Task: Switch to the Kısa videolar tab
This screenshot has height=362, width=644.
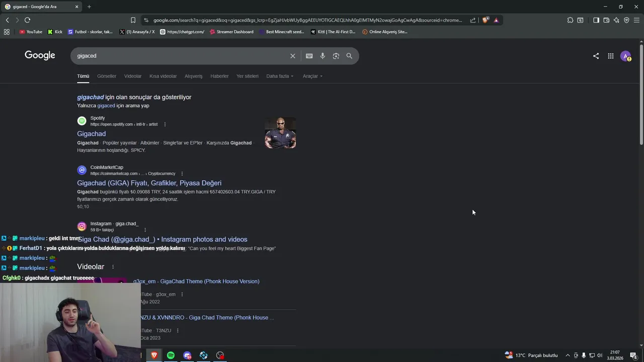Action: point(163,76)
